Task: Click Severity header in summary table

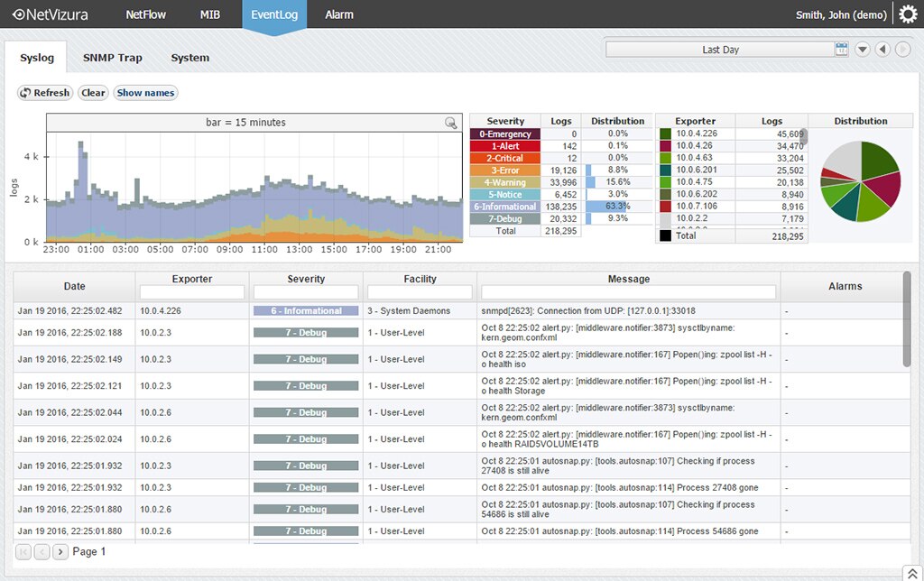Action: pyautogui.click(x=505, y=121)
